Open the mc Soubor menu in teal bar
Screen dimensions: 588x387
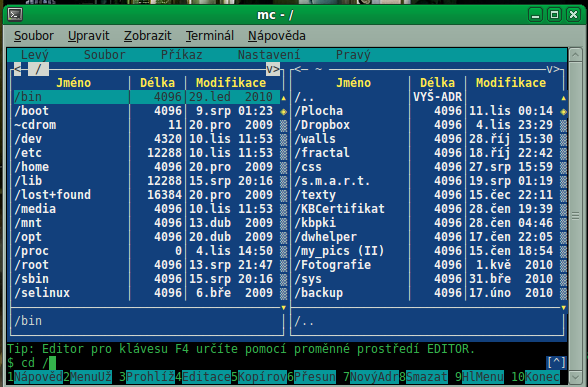pos(105,55)
